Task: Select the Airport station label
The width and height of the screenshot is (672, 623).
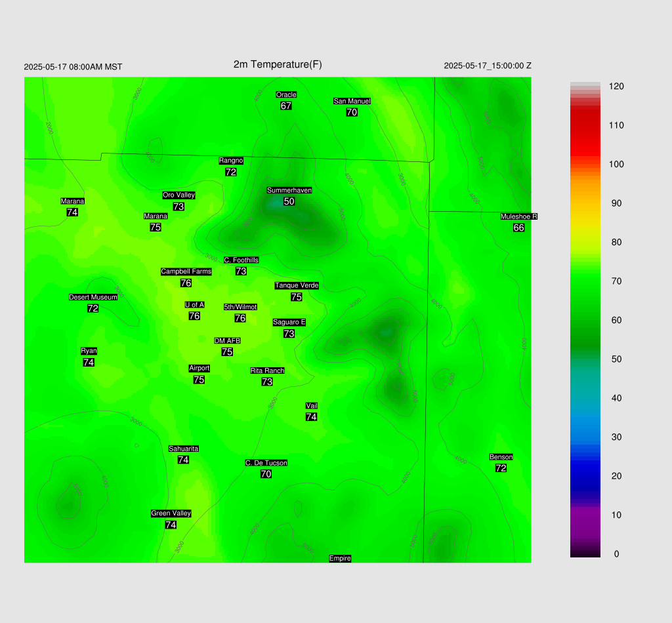Action: point(199,369)
